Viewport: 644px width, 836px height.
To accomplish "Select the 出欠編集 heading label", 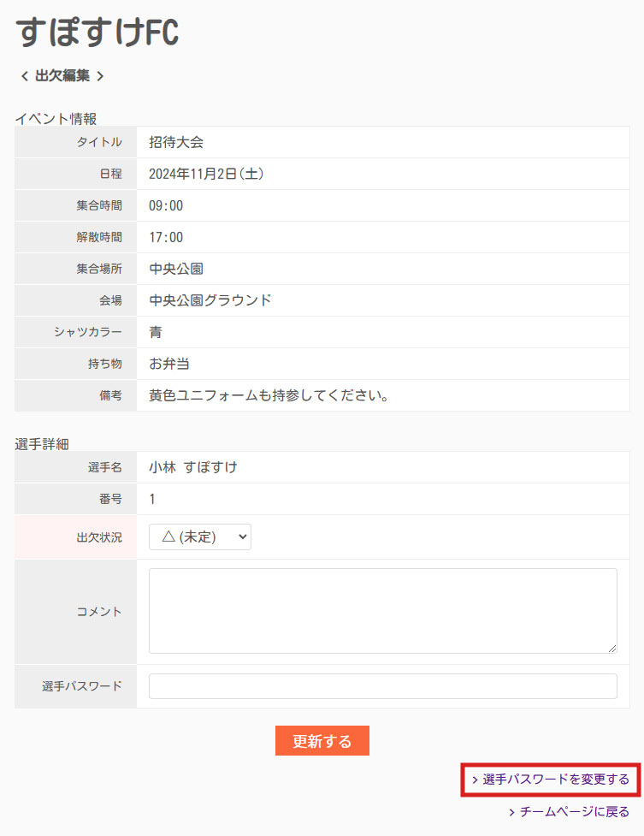I will pyautogui.click(x=62, y=76).
